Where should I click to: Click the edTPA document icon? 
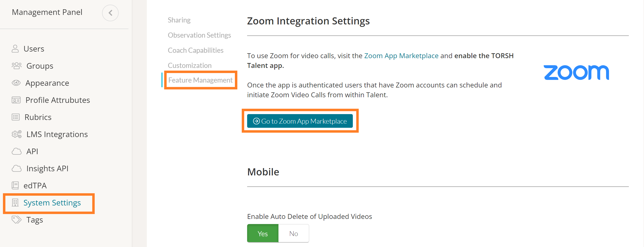pyautogui.click(x=15, y=185)
